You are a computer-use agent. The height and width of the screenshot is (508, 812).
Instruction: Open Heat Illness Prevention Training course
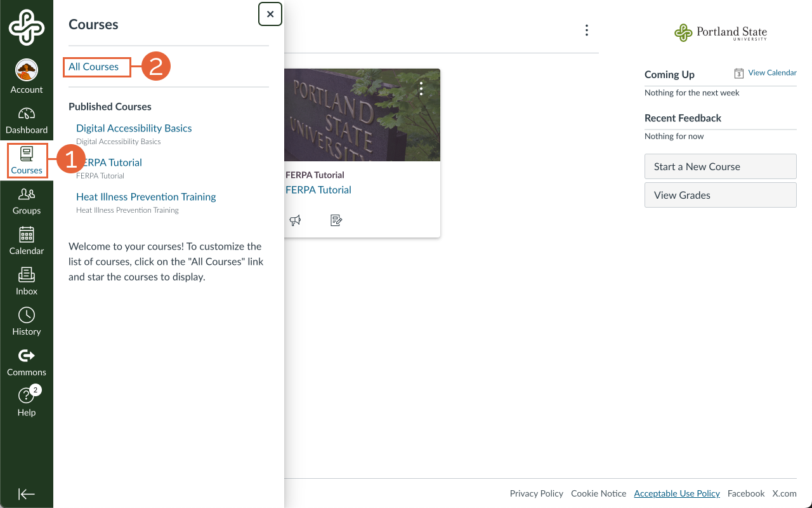pos(146,197)
